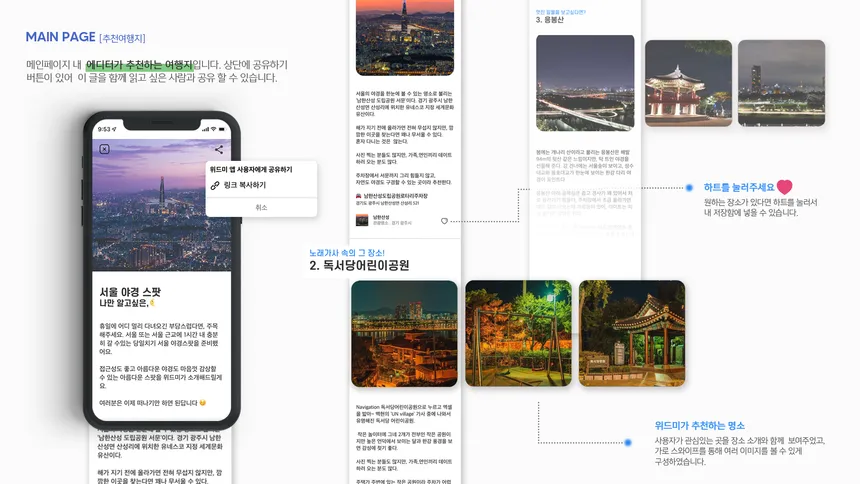860x484 pixels.
Task: Open the purple Seoul skyline photo on the phone
Action: tap(161, 205)
